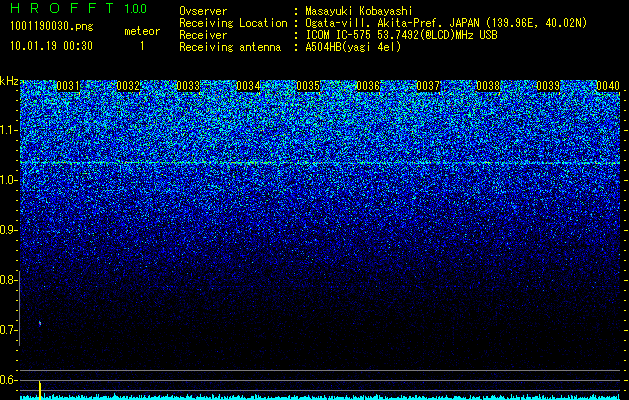Click the HROFFT 1.0.0 title text
Screen dimensions: 629x400
point(79,8)
